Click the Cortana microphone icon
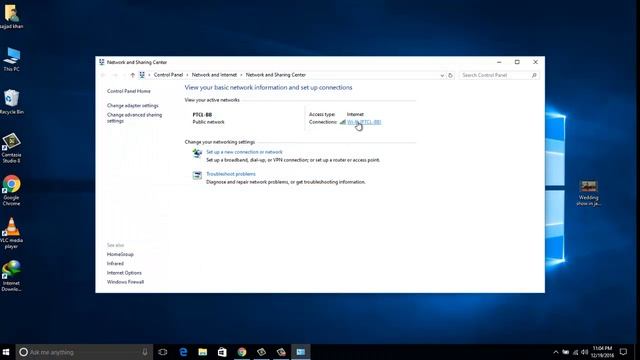This screenshot has width=640, height=360. tap(145, 352)
